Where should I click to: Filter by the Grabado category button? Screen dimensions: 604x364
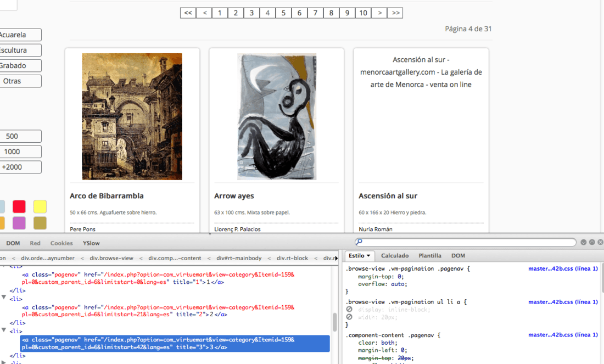[x=20, y=65]
